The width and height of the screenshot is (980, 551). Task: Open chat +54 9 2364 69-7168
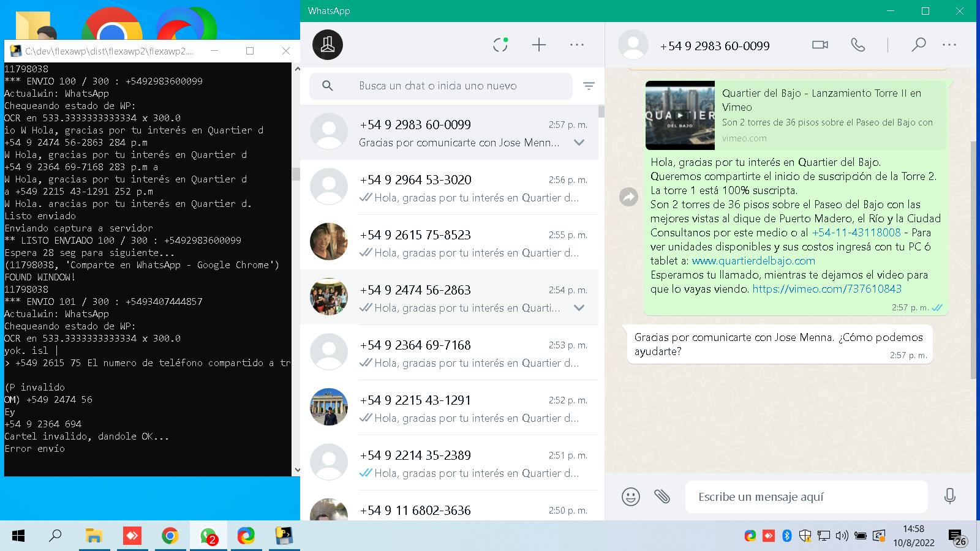(x=449, y=353)
